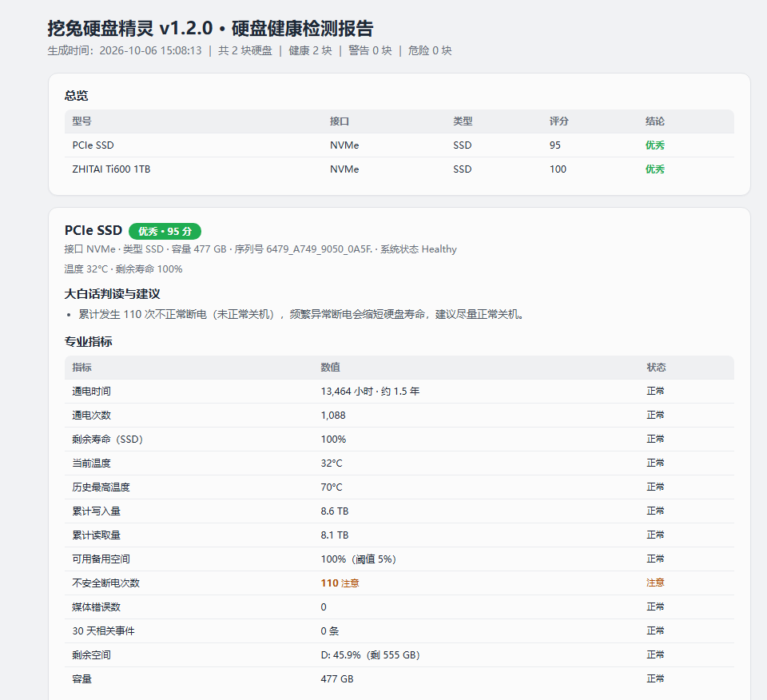Screen dimensions: 767x700
Task: Select the 容量 row label
Action: pyautogui.click(x=81, y=679)
